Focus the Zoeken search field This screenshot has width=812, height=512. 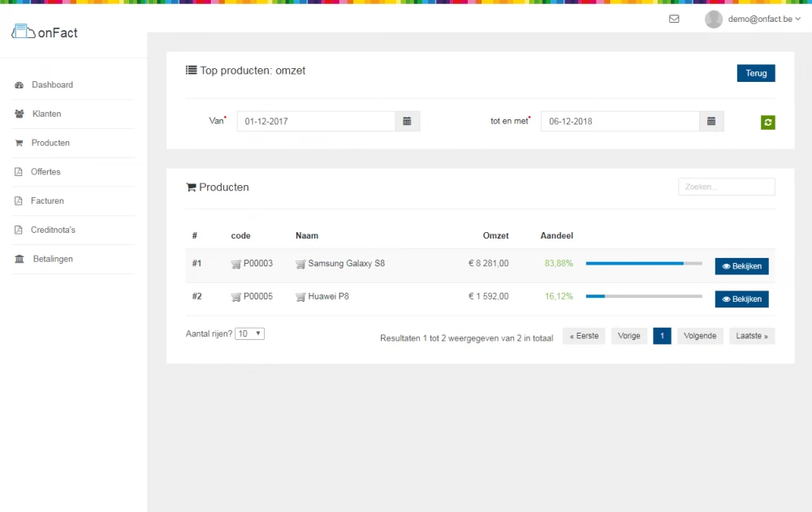tap(726, 187)
